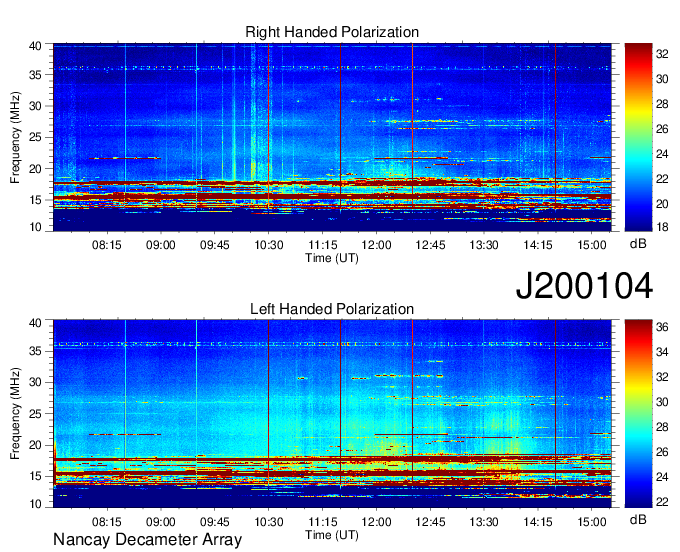The width and height of the screenshot is (680, 552).
Task: Select the top spectrogram color bar
Action: 638,137
